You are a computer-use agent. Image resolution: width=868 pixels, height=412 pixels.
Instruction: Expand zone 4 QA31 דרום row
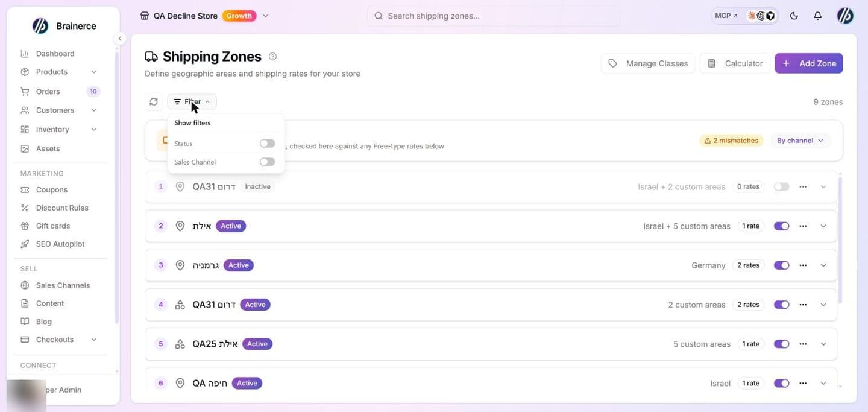coord(823,305)
